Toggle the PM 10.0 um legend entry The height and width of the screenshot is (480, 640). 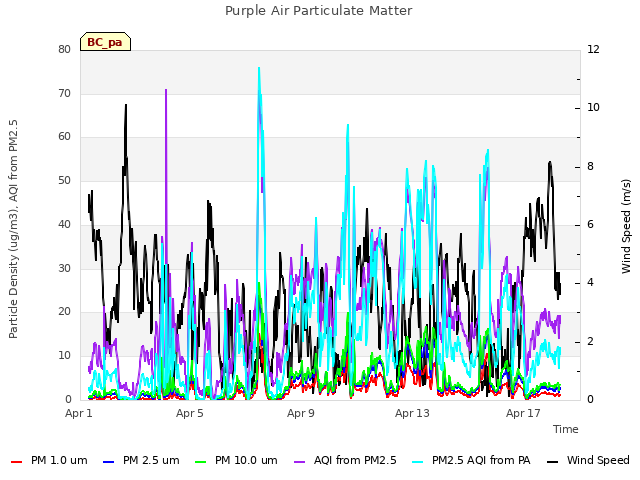236,460
